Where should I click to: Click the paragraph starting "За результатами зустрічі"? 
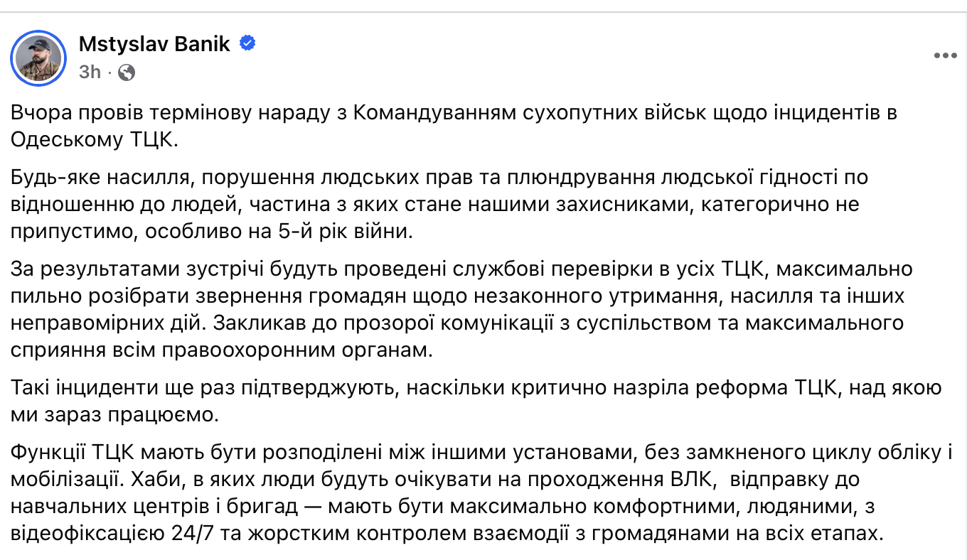461,310
